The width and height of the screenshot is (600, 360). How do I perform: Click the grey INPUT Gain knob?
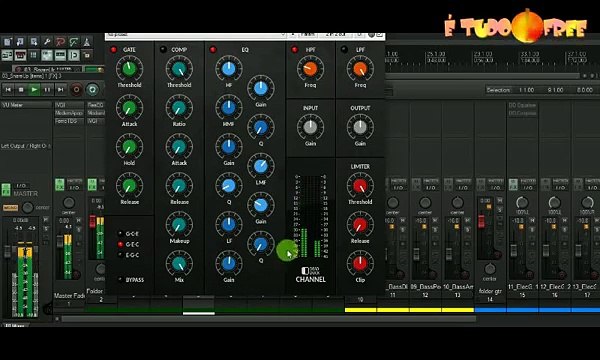click(x=310, y=127)
